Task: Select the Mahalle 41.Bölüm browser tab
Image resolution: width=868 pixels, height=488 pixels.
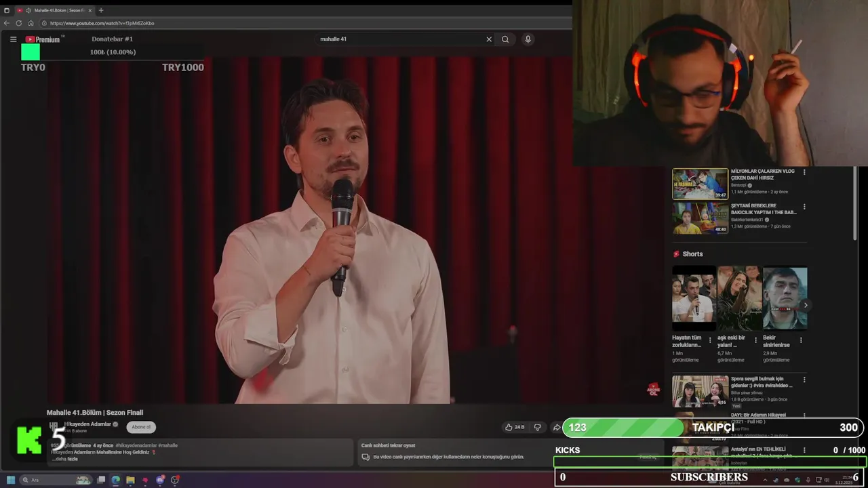Action: [x=54, y=10]
